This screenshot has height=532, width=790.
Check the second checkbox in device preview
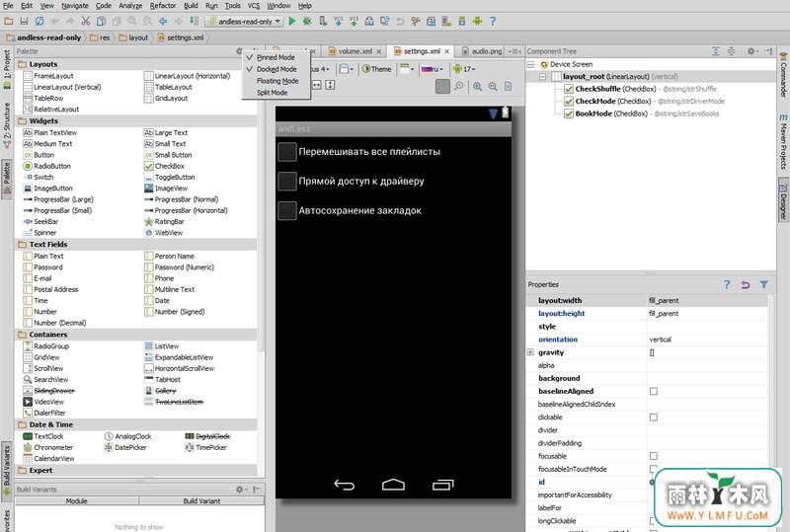(287, 182)
